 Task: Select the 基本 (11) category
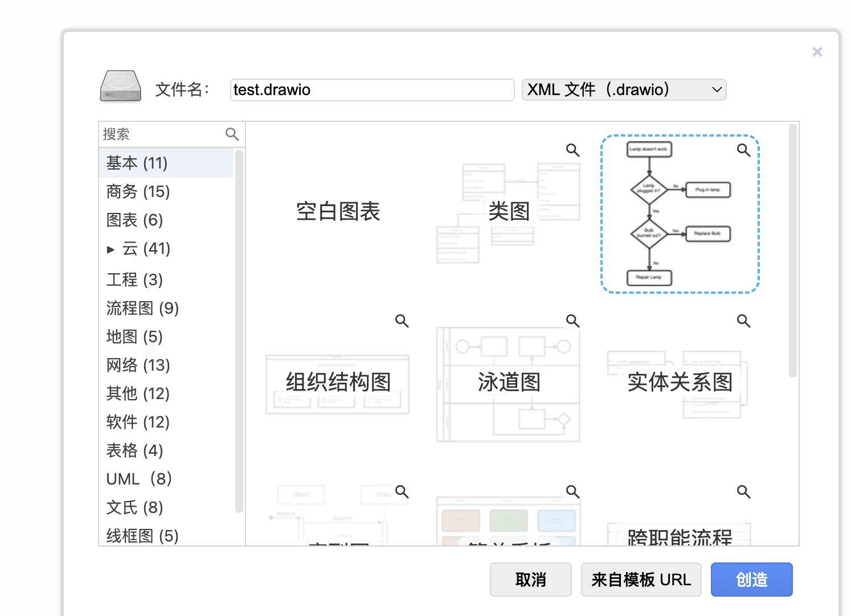coord(166,163)
